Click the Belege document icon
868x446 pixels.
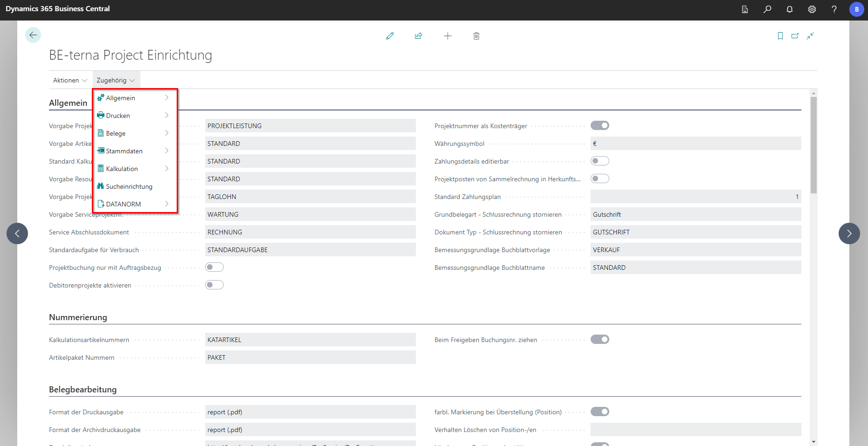[101, 133]
